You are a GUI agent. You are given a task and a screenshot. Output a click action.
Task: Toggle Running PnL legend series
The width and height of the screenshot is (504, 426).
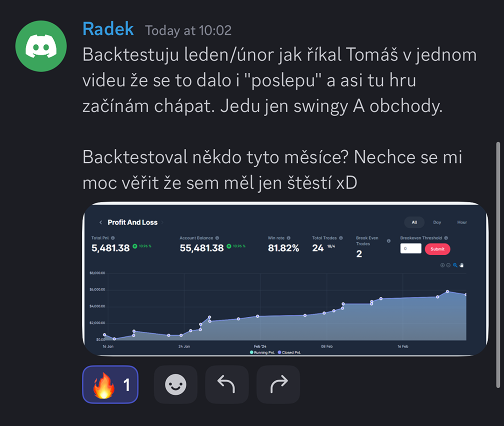point(262,352)
